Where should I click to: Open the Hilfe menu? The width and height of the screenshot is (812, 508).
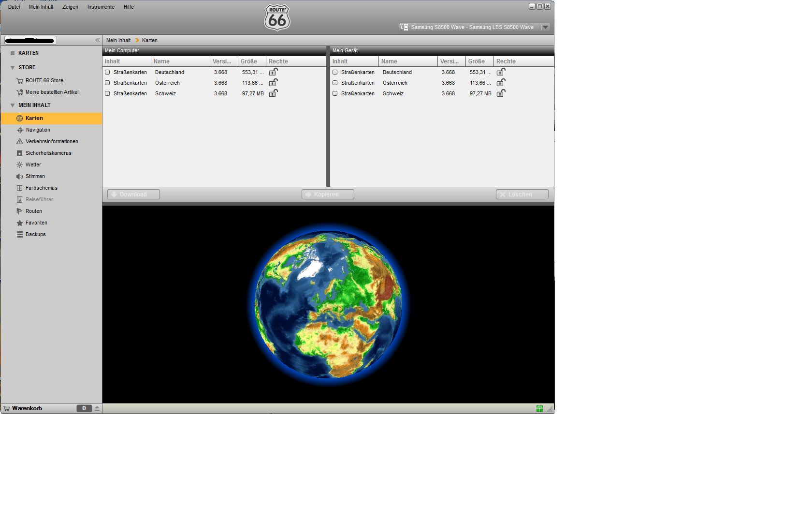point(129,7)
